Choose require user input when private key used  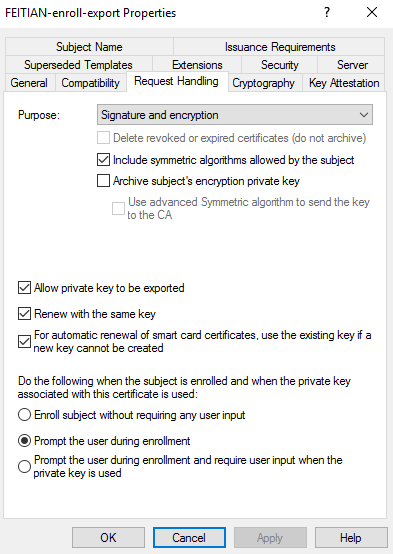[x=24, y=466]
